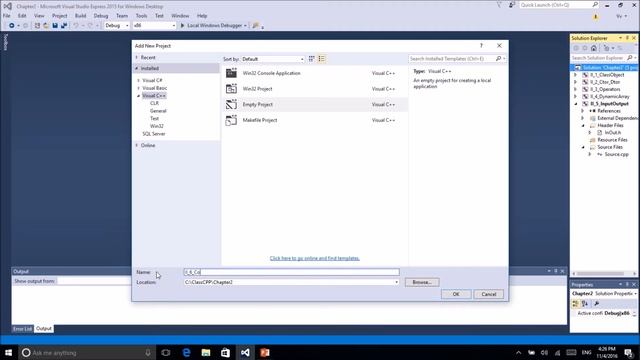Screen dimensions: 640x360
Task: Select the Win32 Project template
Action: click(315, 89)
